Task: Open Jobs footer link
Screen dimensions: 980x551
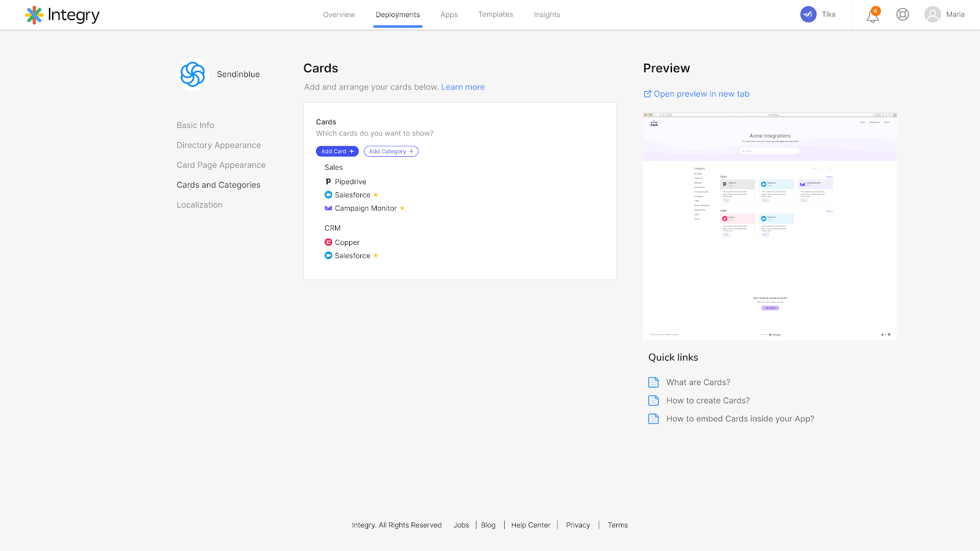Action: 461,525
